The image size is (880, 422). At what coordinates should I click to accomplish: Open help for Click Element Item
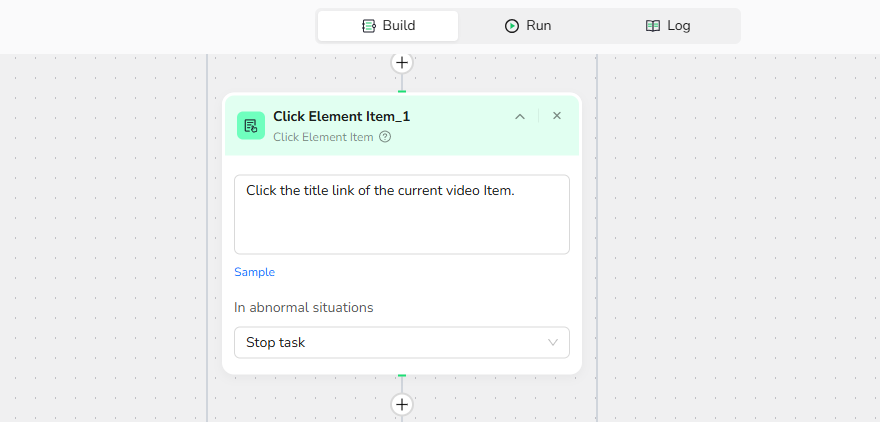point(385,137)
